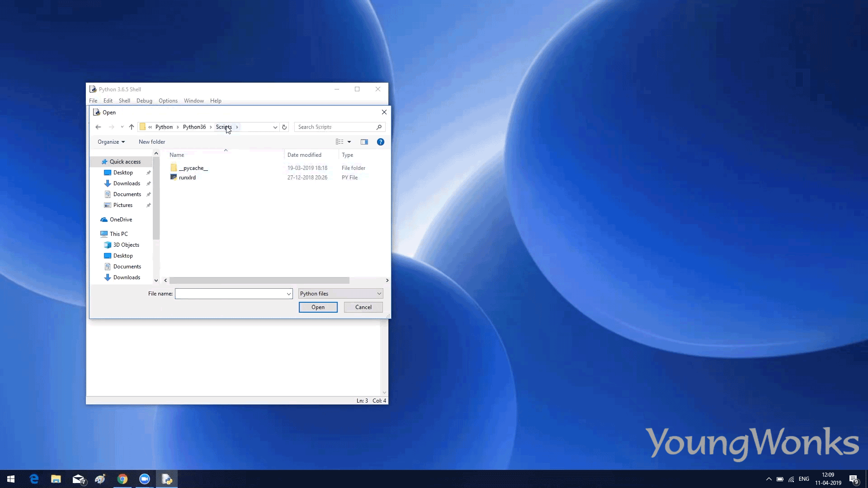This screenshot has height=488, width=868.
Task: Click the search magnifier icon
Action: click(x=379, y=127)
